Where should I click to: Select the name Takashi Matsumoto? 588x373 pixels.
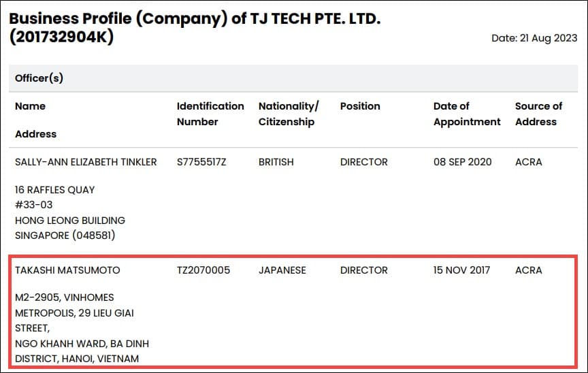tap(67, 270)
